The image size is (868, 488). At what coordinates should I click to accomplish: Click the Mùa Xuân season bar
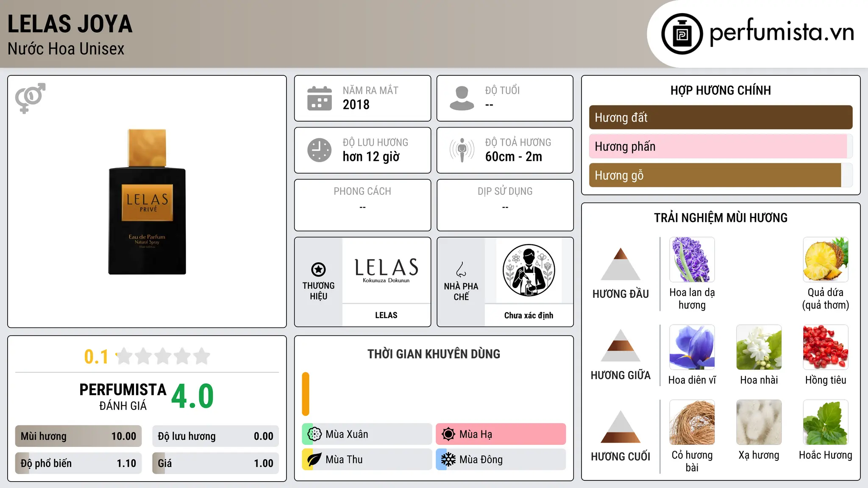(x=367, y=434)
